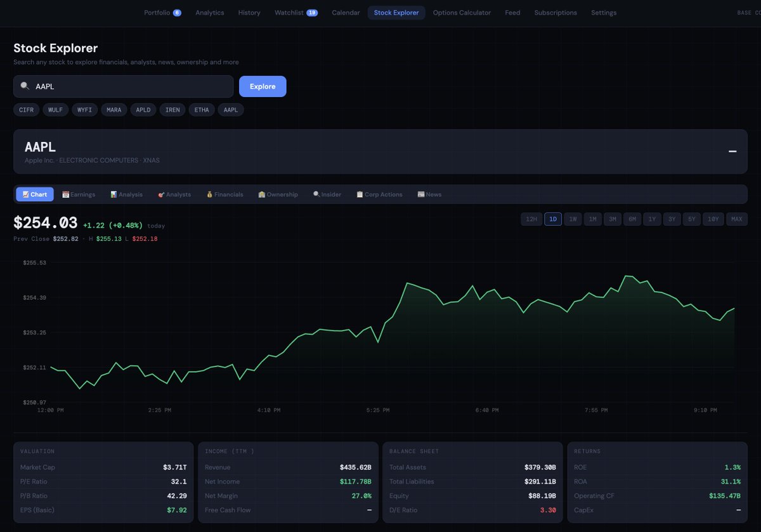Set chart range to 1W
This screenshot has height=532, width=761.
[573, 219]
